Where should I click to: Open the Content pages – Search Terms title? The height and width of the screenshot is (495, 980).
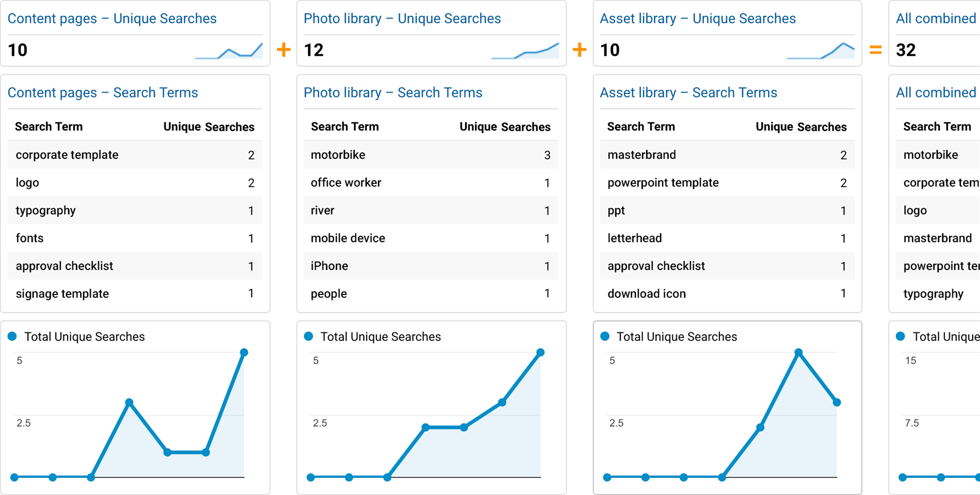(x=102, y=93)
